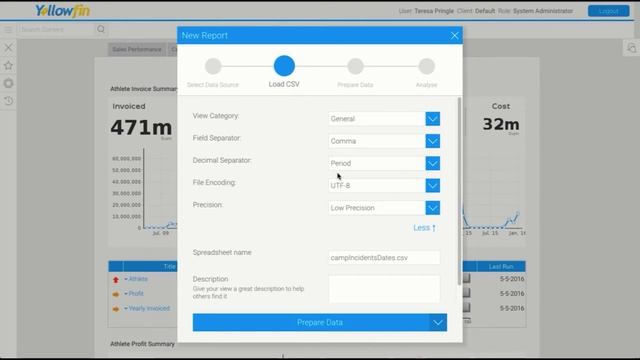Open the Precision dropdown

coord(433,208)
